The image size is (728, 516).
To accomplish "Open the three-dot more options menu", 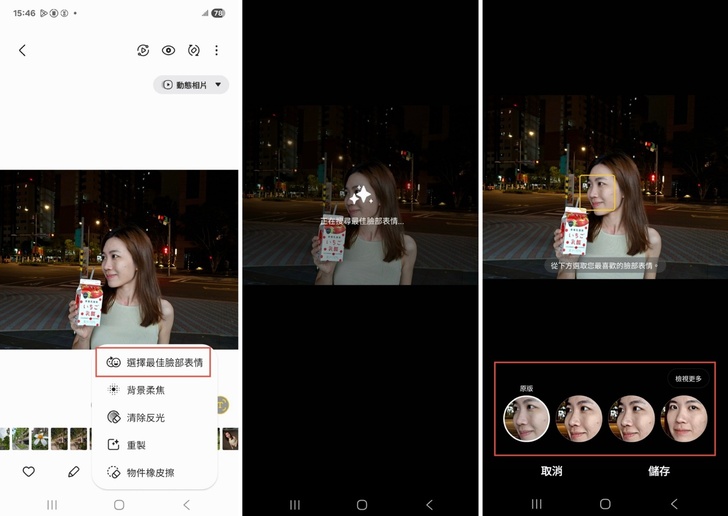I will [x=217, y=50].
